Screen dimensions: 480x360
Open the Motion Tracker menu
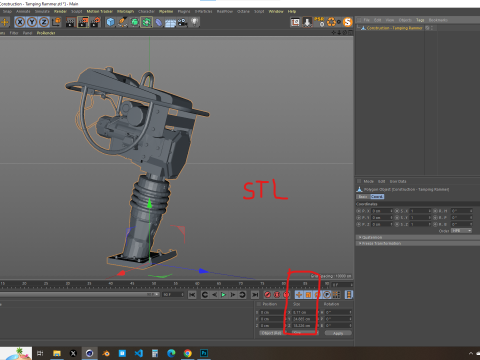(x=100, y=11)
